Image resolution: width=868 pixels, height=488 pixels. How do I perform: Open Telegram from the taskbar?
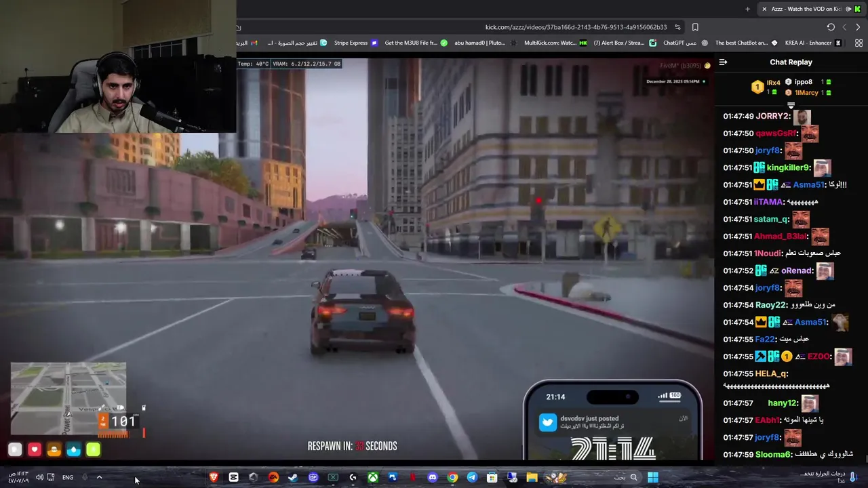[x=472, y=477]
